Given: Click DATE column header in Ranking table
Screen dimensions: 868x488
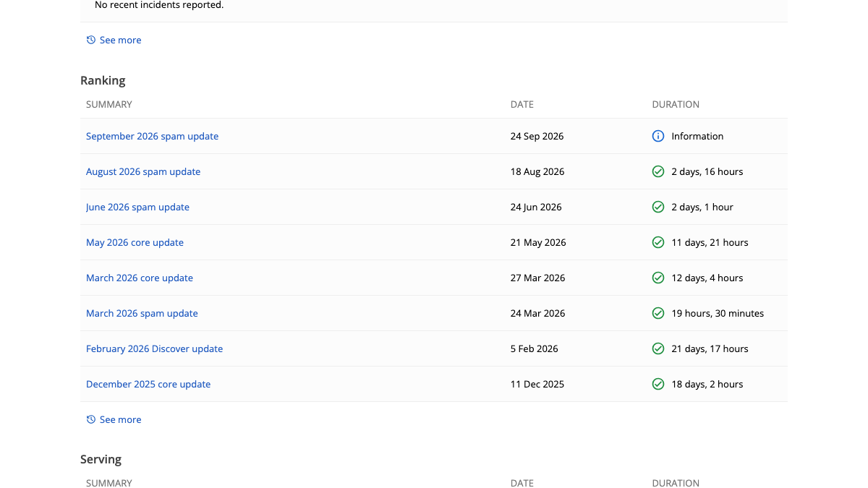Looking at the screenshot, I should pyautogui.click(x=522, y=104).
